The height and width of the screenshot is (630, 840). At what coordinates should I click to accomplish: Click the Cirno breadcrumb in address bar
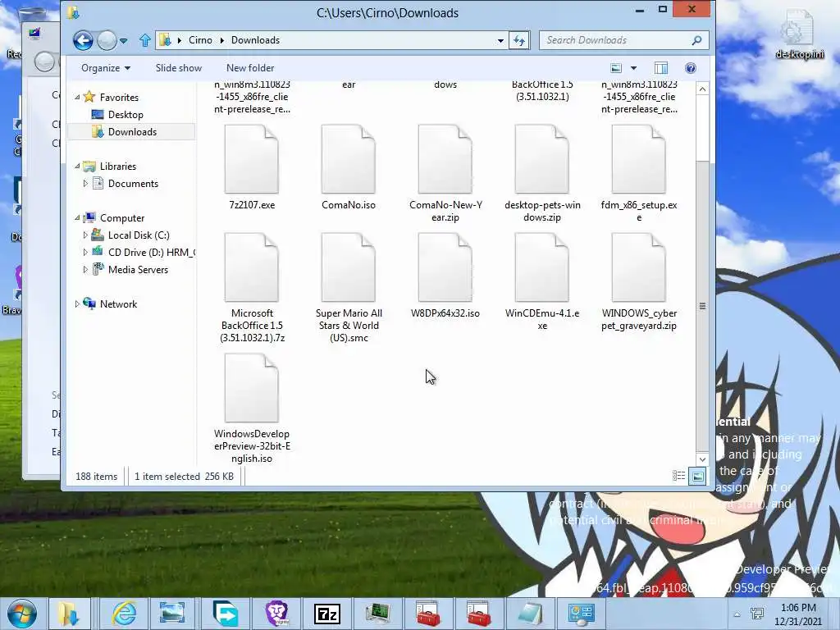(x=200, y=40)
